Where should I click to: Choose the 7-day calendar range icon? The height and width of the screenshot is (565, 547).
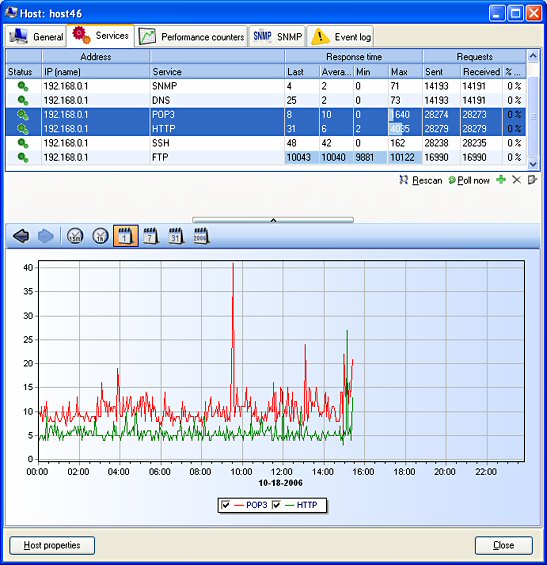151,236
